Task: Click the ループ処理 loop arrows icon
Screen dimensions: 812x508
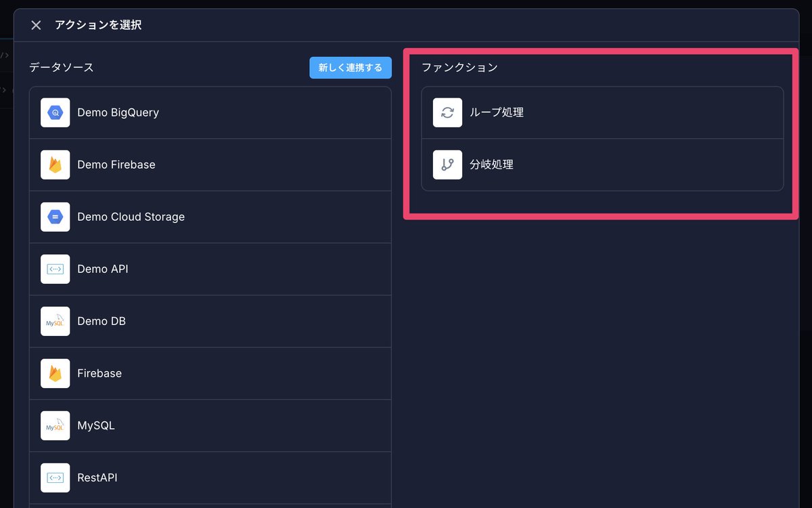Action: (447, 112)
